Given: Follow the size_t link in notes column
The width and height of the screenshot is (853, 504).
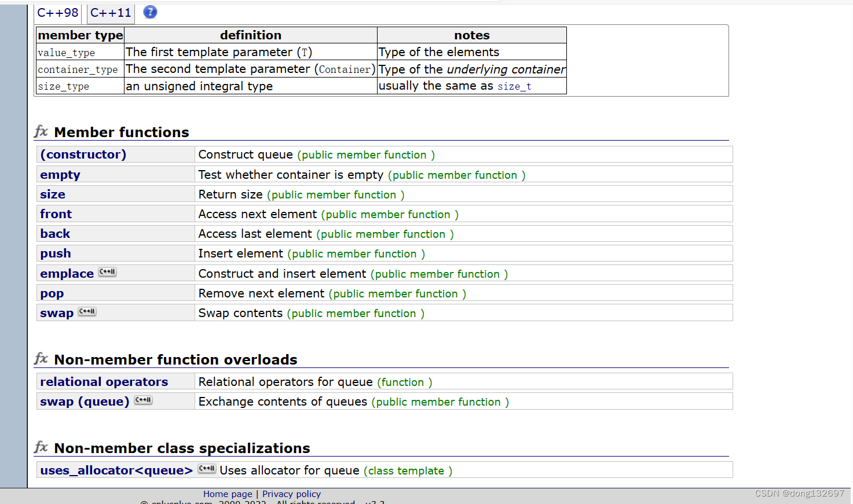Looking at the screenshot, I should [514, 86].
